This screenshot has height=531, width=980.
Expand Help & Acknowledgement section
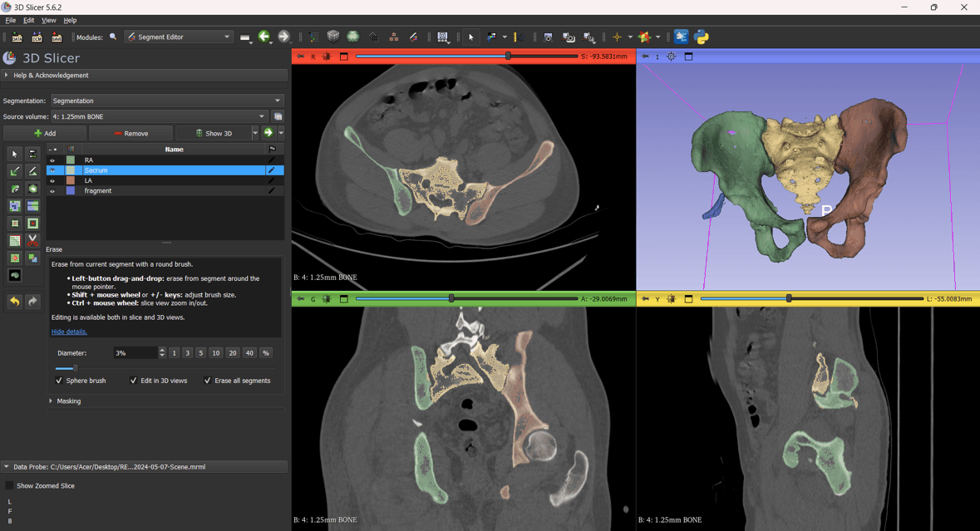coord(145,75)
